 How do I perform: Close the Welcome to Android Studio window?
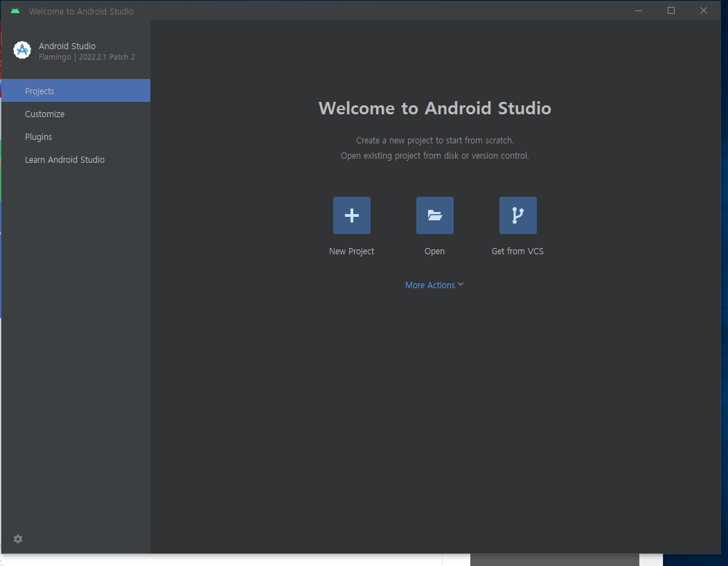pyautogui.click(x=703, y=10)
